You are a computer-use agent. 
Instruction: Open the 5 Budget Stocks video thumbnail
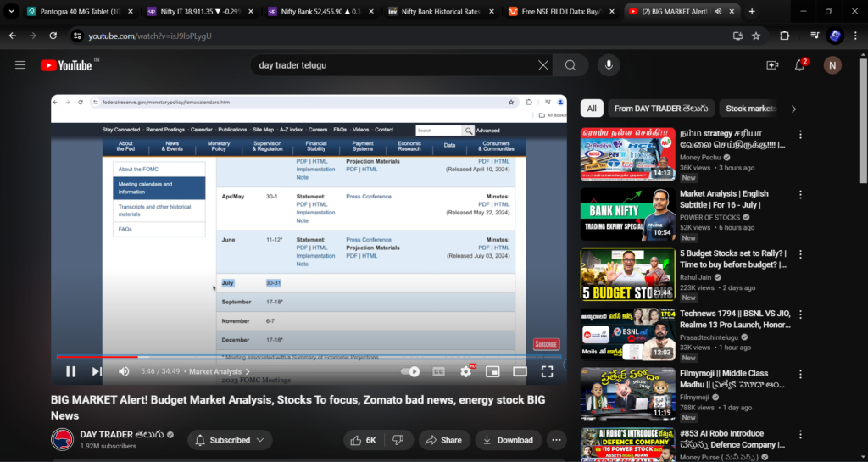click(x=627, y=274)
